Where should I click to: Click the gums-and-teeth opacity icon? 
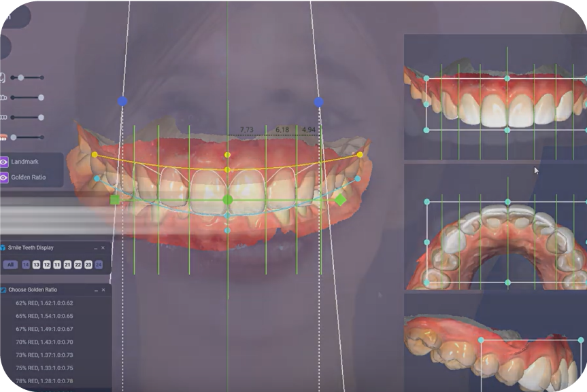(x=3, y=137)
